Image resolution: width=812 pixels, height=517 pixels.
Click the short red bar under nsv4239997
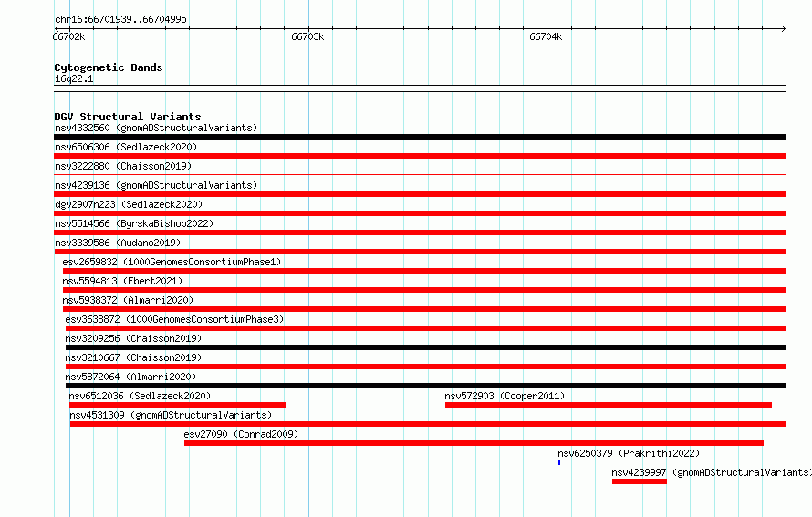click(640, 481)
